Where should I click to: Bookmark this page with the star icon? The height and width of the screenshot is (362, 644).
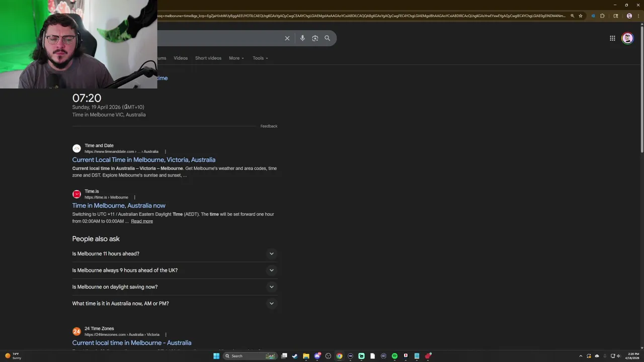point(581,16)
